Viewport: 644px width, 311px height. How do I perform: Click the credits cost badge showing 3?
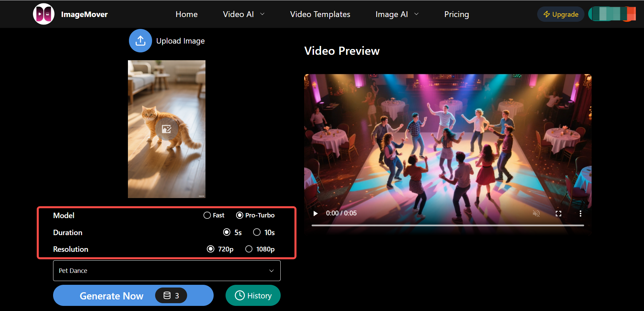click(171, 295)
